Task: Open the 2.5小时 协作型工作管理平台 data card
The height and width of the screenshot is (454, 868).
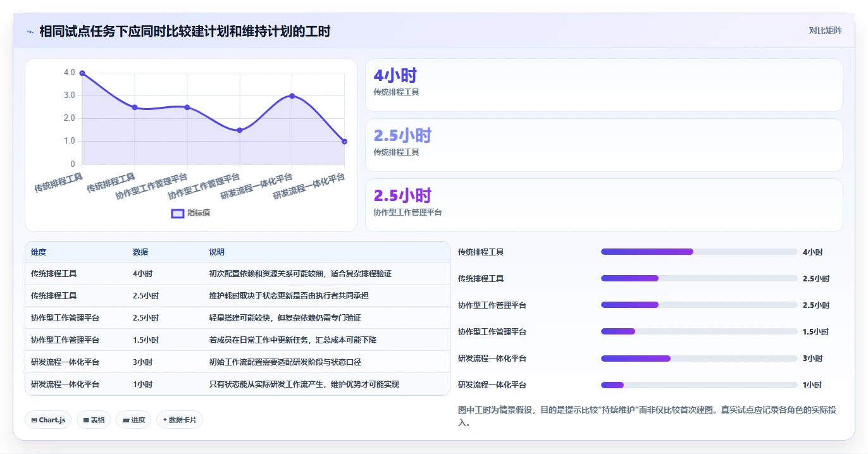Action: (x=604, y=205)
